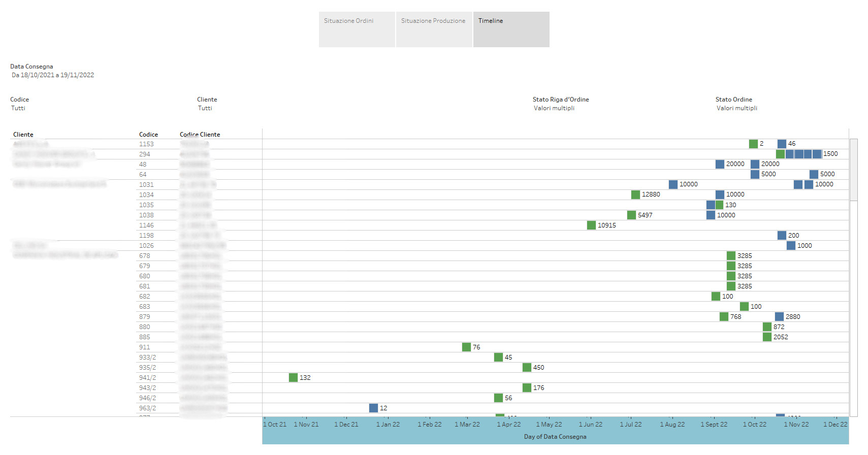Select the blue marker labeled 12
The width and height of the screenshot is (868, 455).
[373, 408]
